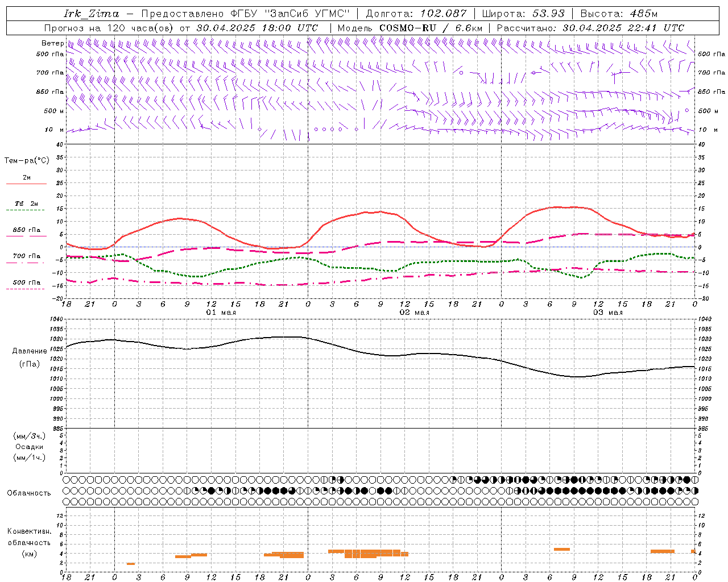728x582 pixels.
Task: Click the Давление panel label
Action: pyautogui.click(x=30, y=351)
